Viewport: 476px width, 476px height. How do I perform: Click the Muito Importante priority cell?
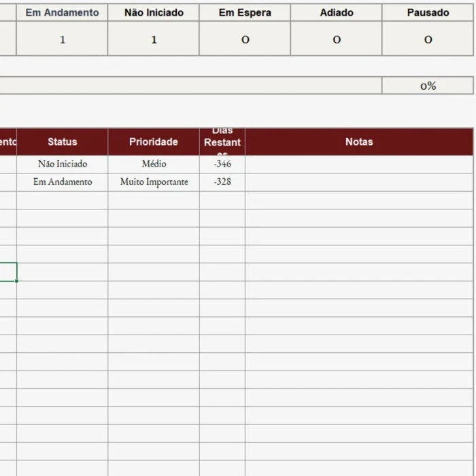[154, 182]
